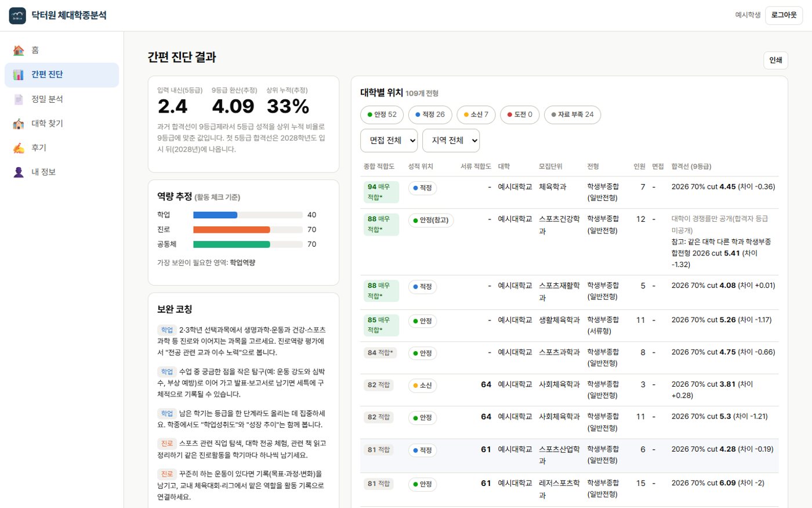Image resolution: width=812 pixels, height=508 pixels.
Task: Click the 로그아웃 button
Action: 784,15
